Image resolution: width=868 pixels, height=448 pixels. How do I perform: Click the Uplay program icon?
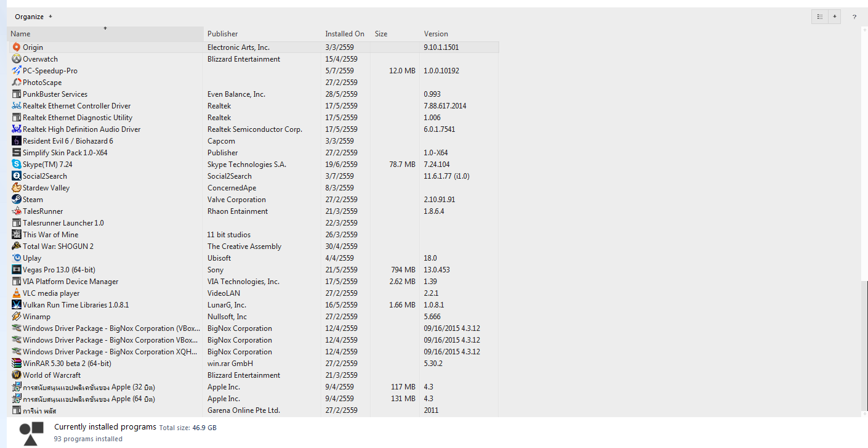tap(17, 258)
